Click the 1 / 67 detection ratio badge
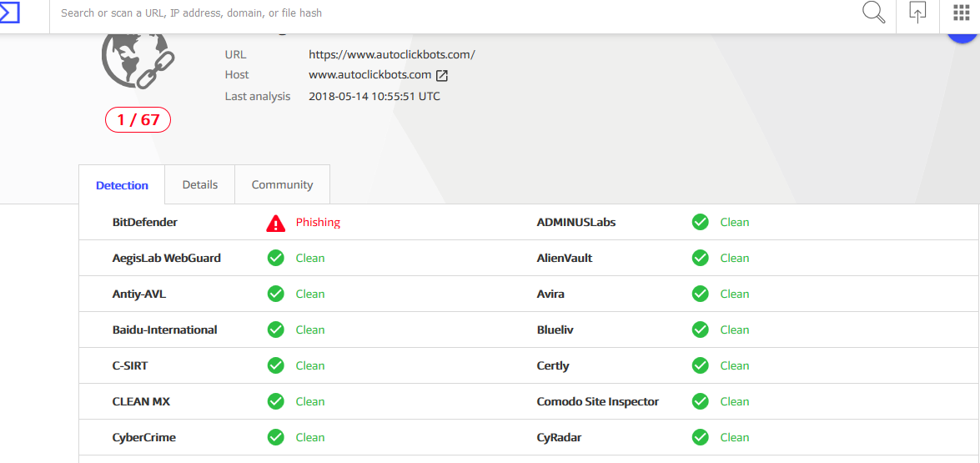Screen dimensions: 980x463 138,119
